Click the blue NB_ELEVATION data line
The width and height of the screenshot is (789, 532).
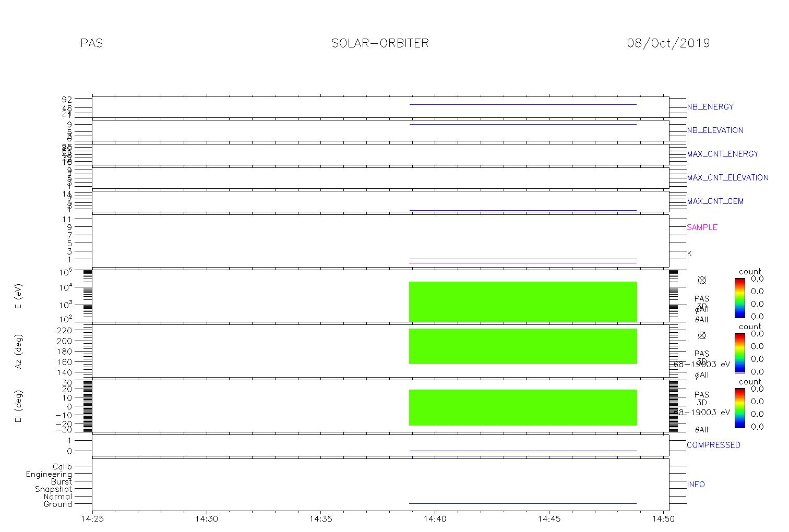(523, 124)
